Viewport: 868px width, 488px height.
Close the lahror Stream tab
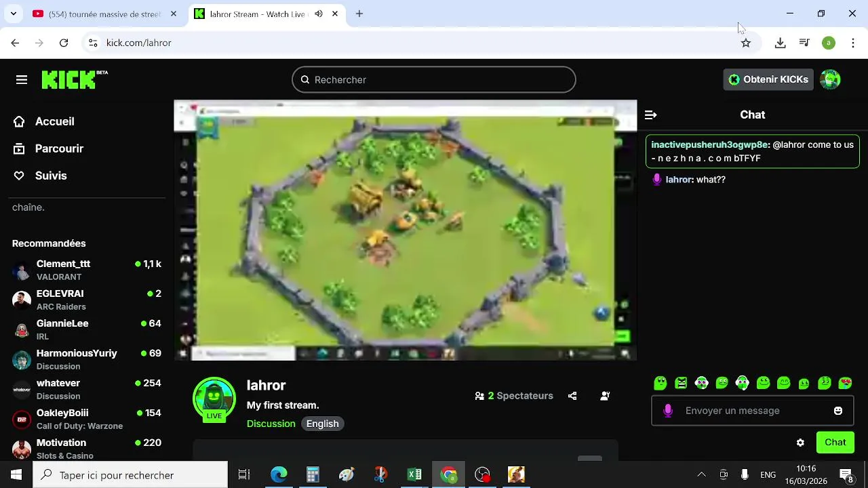(335, 14)
